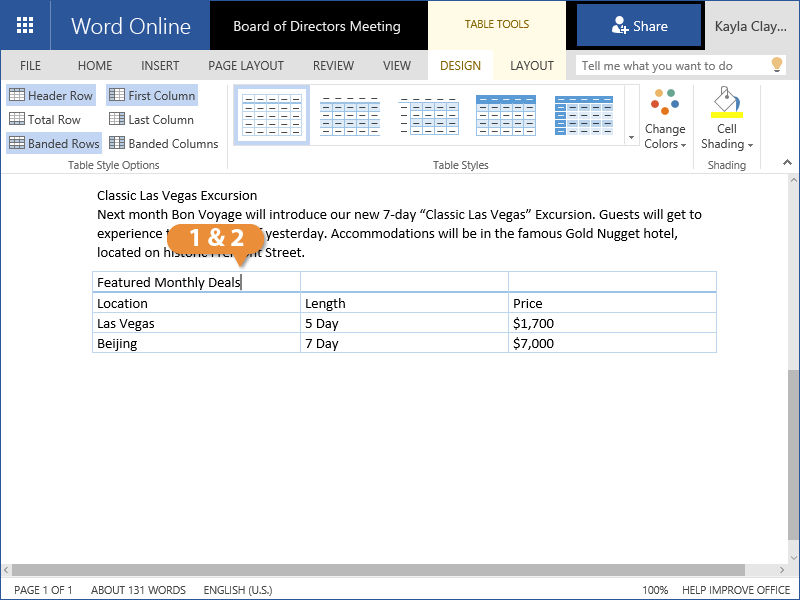Click the lightbulb icon in search box
The width and height of the screenshot is (800, 600).
[x=776, y=65]
